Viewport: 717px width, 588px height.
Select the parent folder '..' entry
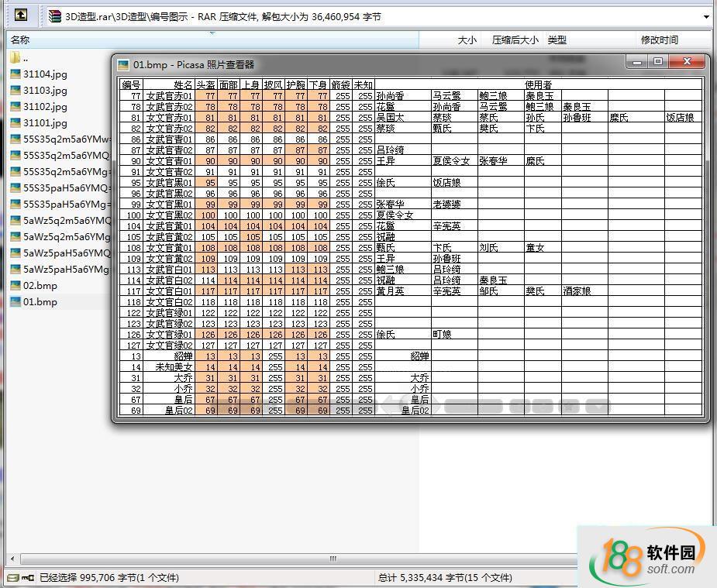[x=25, y=58]
